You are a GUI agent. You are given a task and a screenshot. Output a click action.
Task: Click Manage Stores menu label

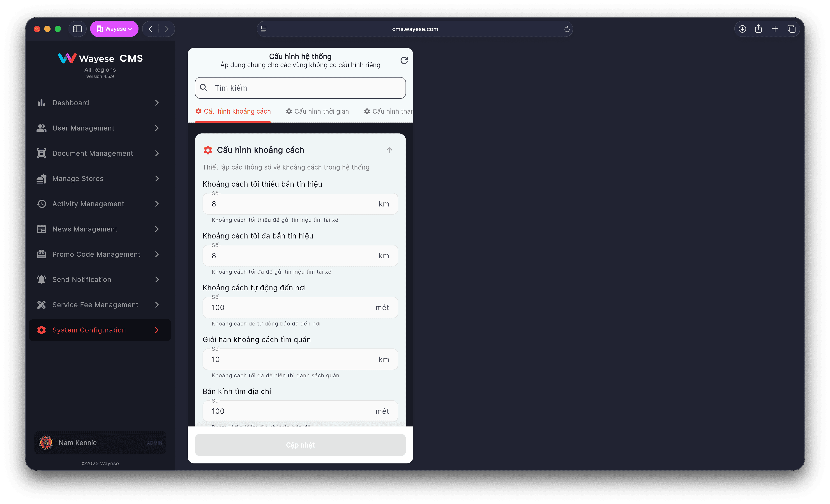click(78, 179)
